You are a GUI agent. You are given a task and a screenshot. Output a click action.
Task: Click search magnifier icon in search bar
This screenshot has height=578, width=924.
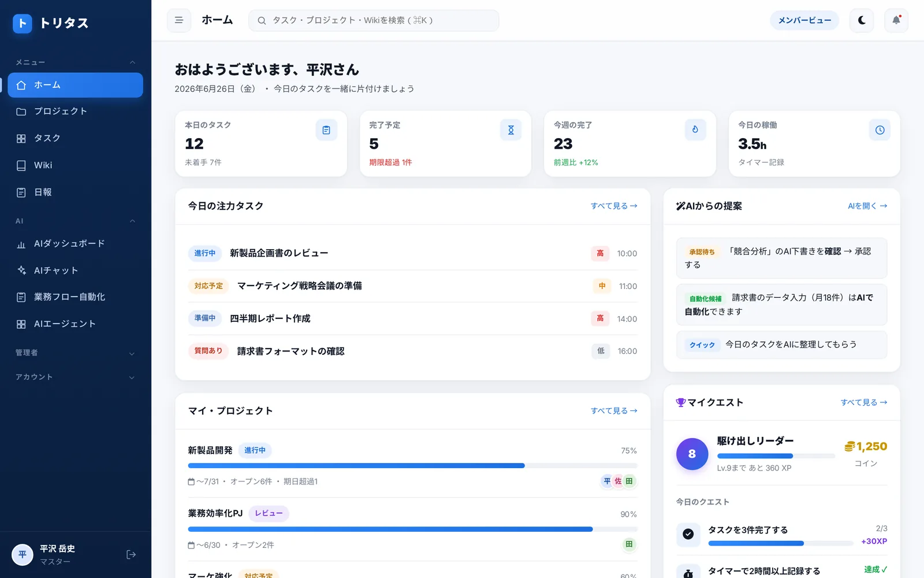pyautogui.click(x=262, y=20)
